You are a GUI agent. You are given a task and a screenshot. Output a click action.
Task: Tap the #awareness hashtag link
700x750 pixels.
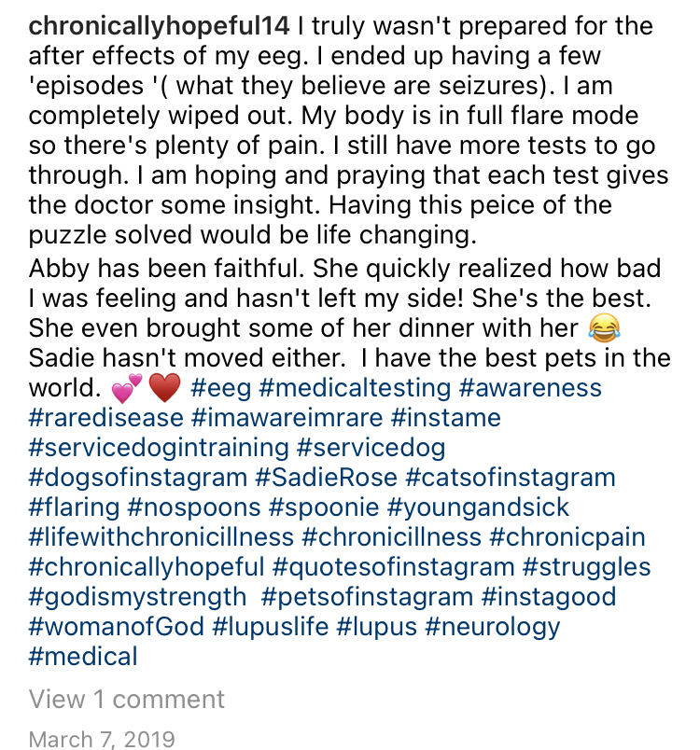pyautogui.click(x=530, y=388)
